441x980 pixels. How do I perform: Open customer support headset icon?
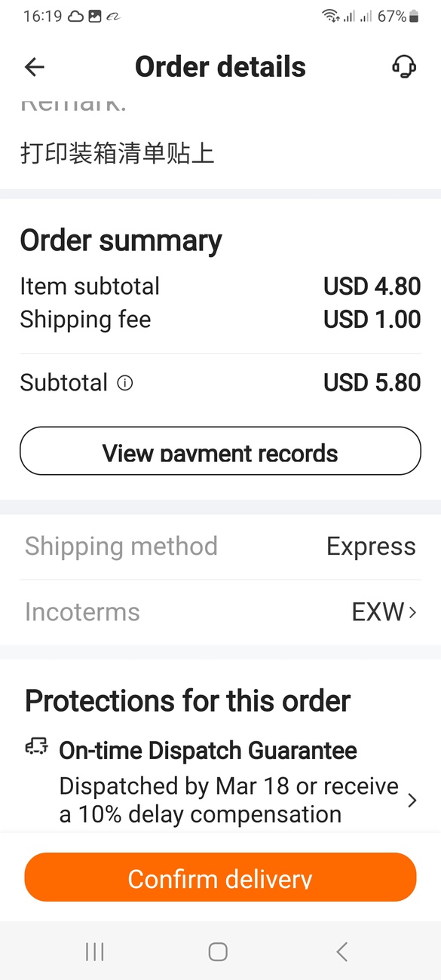tap(404, 67)
